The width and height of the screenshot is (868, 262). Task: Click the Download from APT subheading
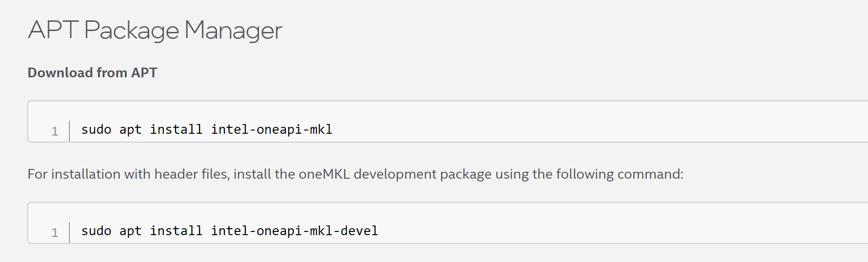[x=93, y=73]
